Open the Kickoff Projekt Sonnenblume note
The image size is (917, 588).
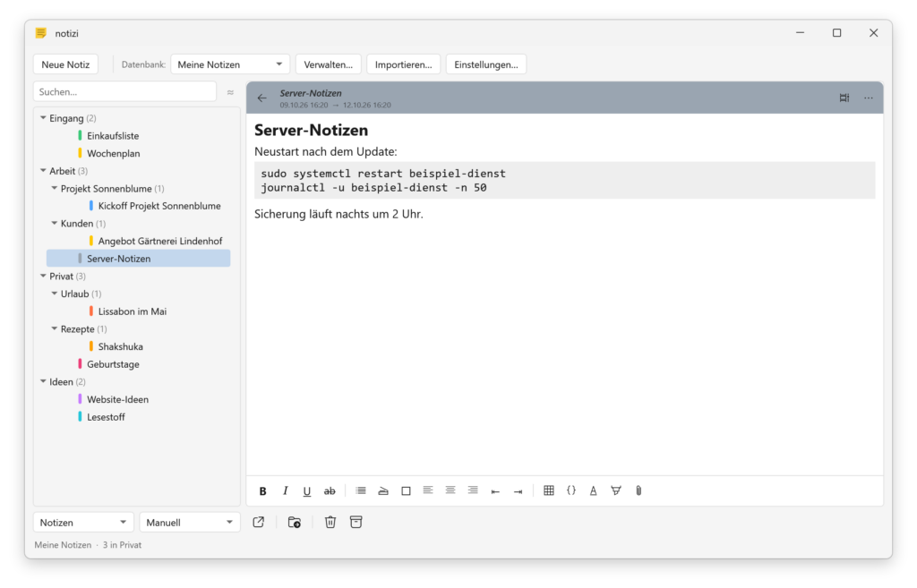[x=159, y=206]
